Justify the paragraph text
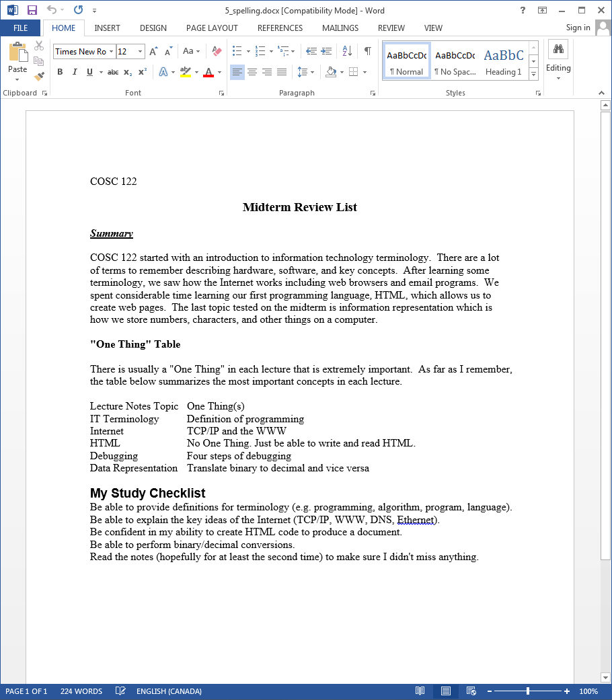The image size is (612, 700). (x=282, y=72)
